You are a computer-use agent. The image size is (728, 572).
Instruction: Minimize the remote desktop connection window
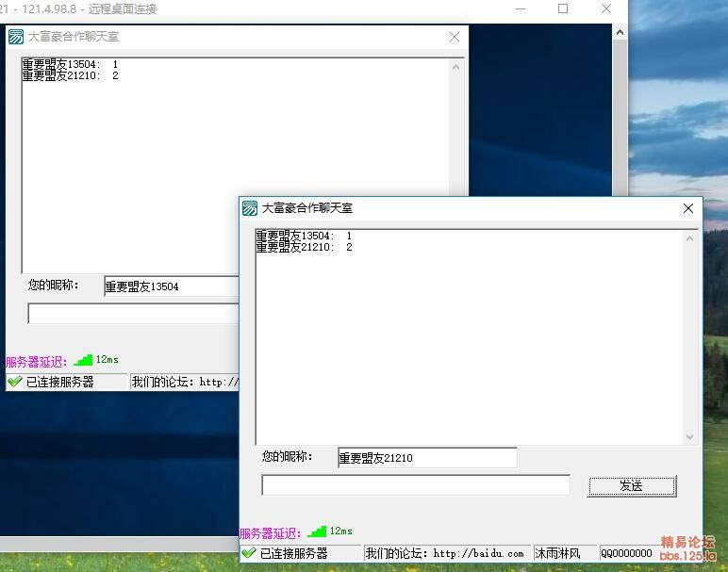click(x=521, y=8)
